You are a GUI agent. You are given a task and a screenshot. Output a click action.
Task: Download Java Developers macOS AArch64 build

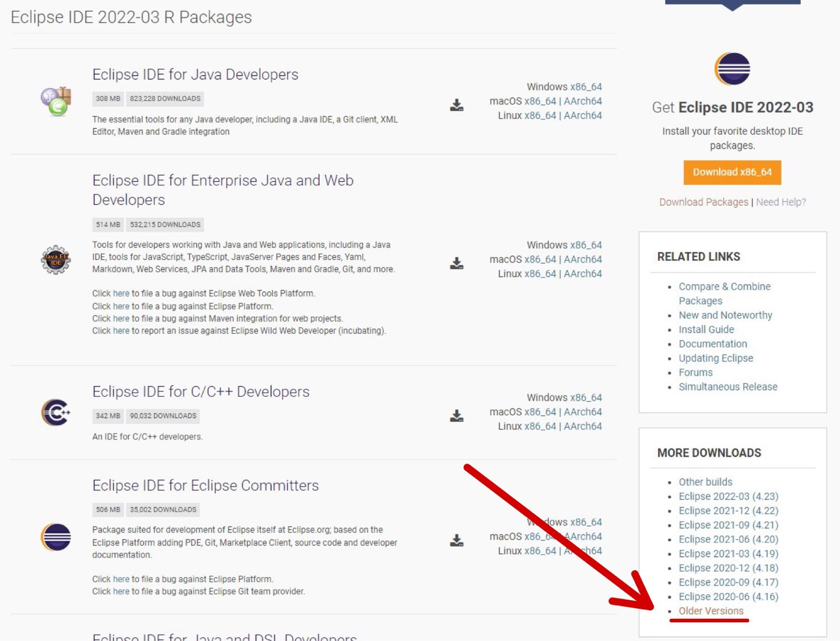pos(583,101)
